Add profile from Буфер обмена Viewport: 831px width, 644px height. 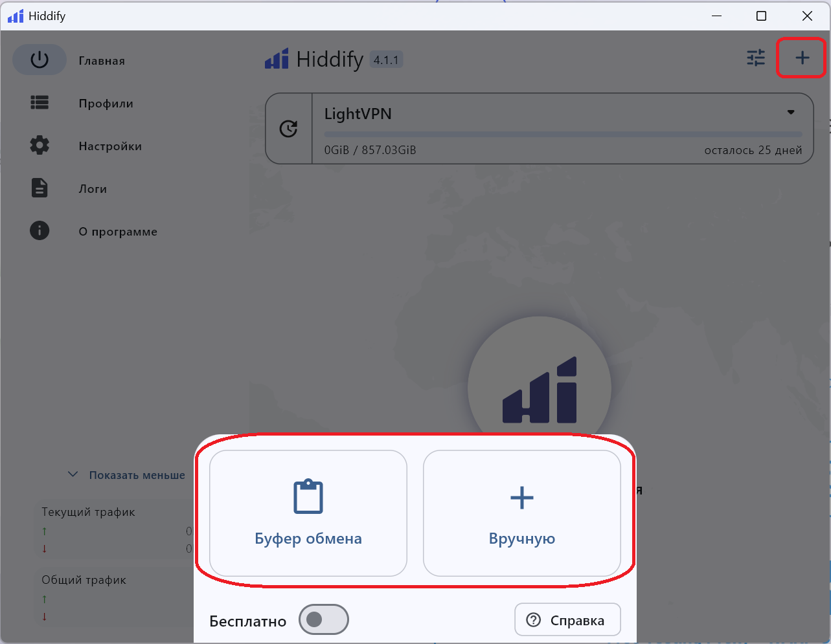coord(308,513)
